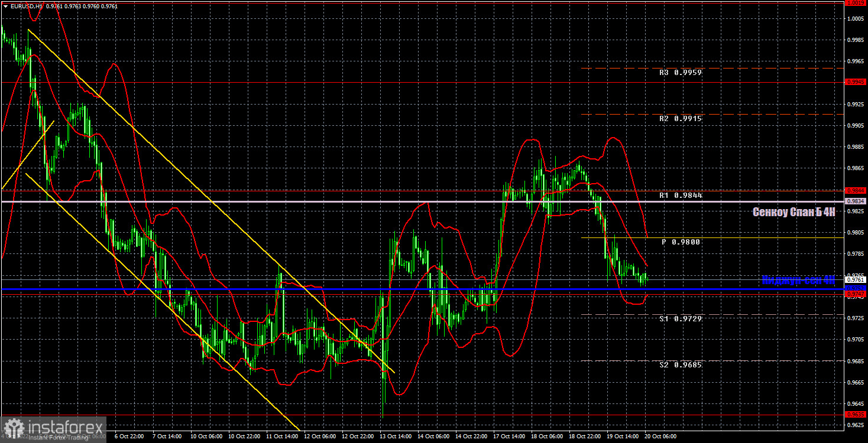Click the 0.9645 price scale value

856,403
